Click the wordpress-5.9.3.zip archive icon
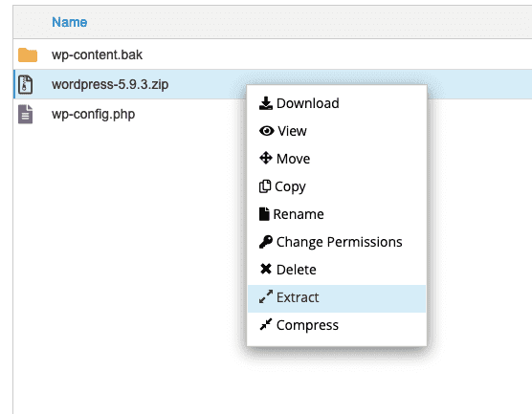This screenshot has width=532, height=414. click(26, 84)
